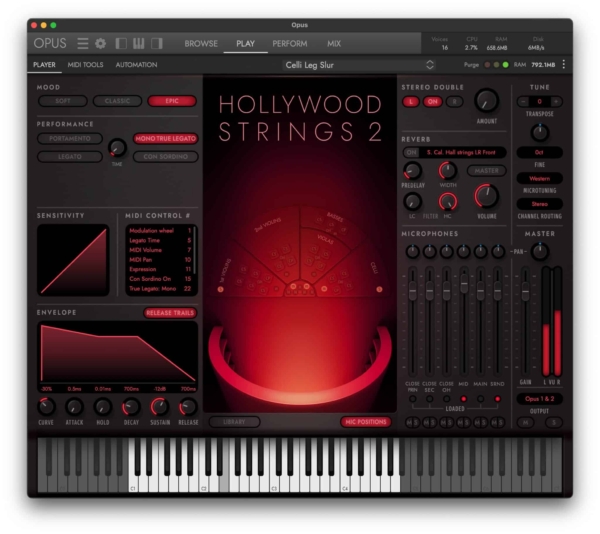Select the Classic mood
The image size is (600, 534).
[x=117, y=101]
